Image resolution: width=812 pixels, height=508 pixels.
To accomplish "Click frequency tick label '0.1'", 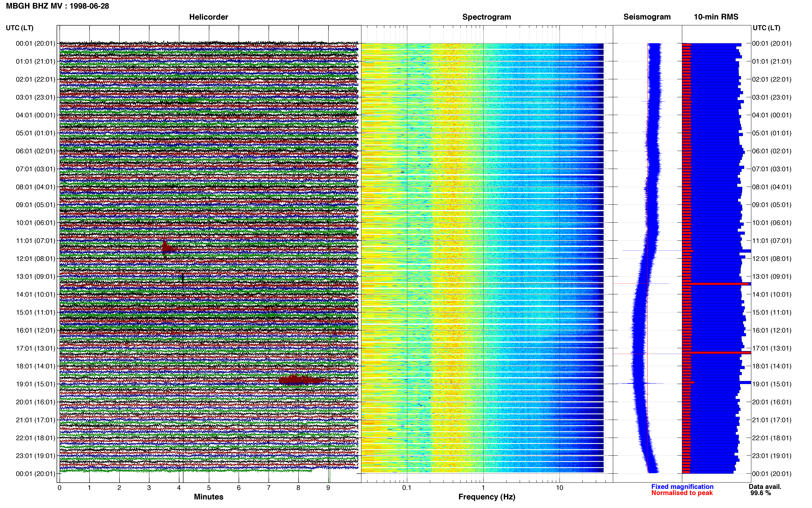I will point(407,488).
